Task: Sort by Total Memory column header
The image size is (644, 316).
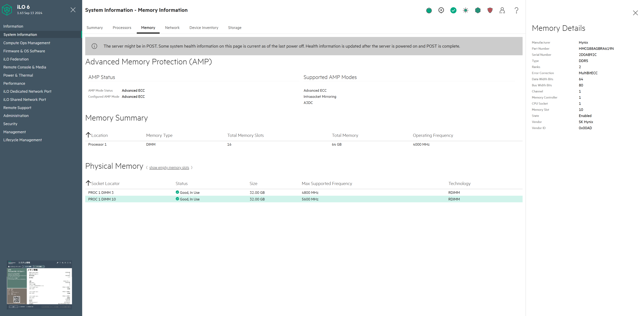Action: tap(345, 135)
